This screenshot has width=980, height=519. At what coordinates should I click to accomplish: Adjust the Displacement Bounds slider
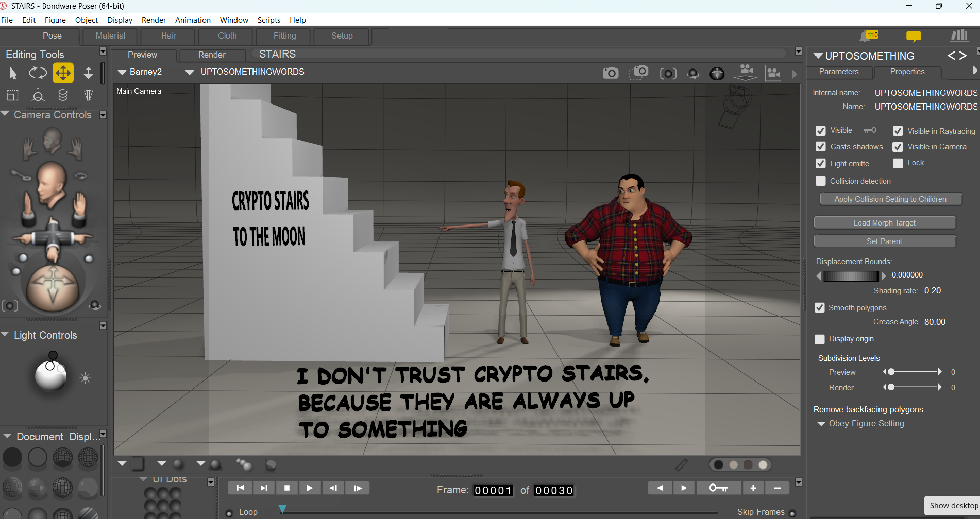click(851, 276)
